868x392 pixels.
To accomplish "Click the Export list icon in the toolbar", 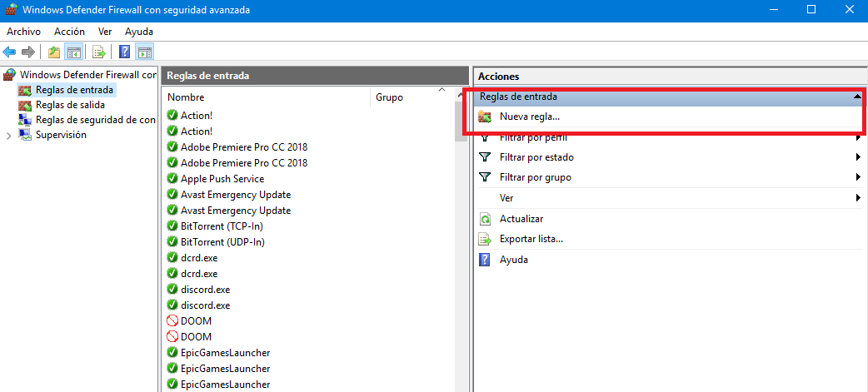I will click(x=99, y=52).
